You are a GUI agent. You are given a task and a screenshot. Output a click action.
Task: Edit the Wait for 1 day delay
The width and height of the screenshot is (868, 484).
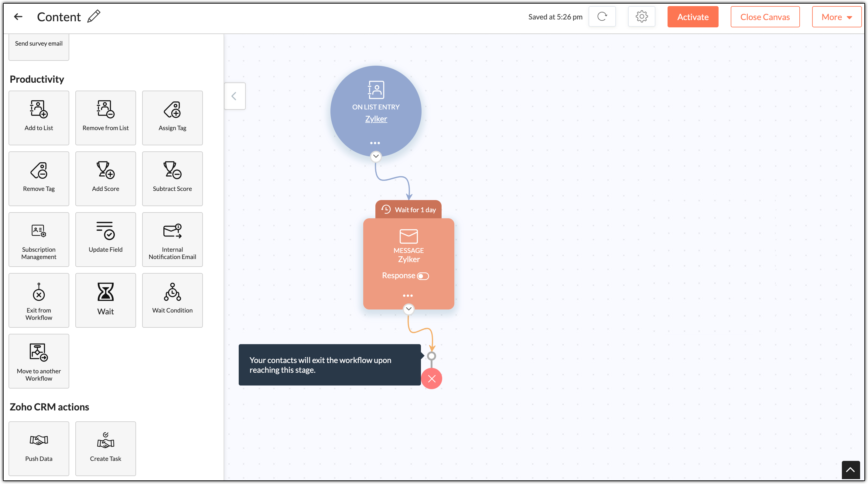408,209
